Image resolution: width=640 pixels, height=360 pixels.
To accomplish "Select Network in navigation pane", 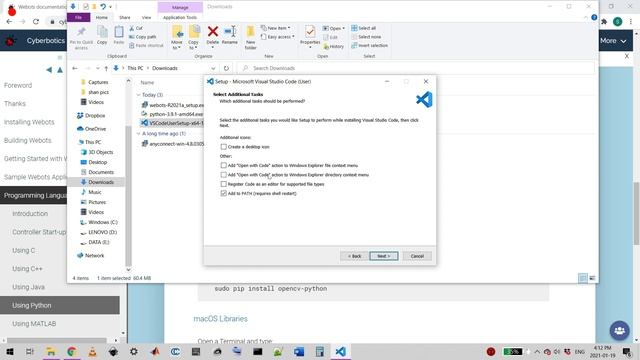I will 90,255.
